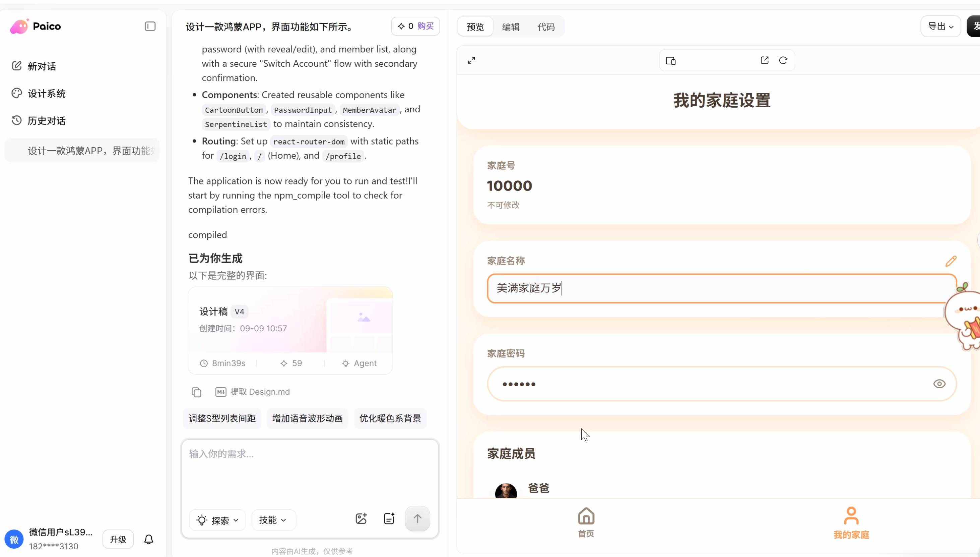Screen dimensions: 980x557
Task: Click the 升级 upgrade button
Action: click(118, 539)
